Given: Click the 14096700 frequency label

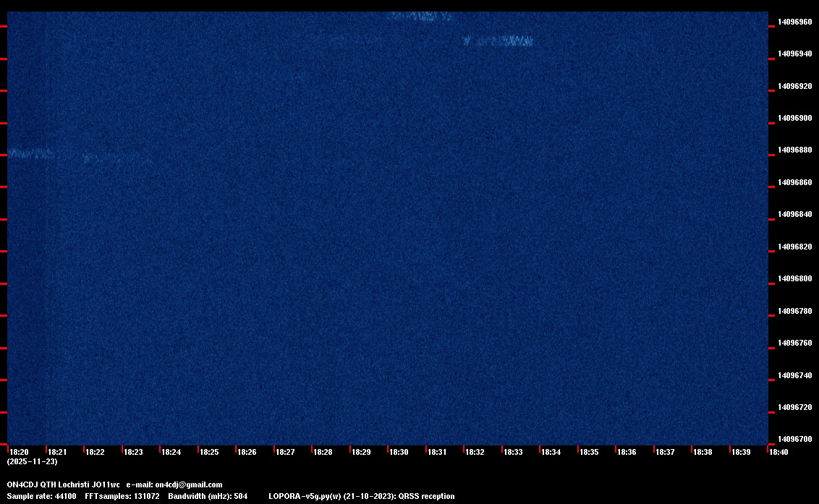Looking at the screenshot, I should (795, 439).
